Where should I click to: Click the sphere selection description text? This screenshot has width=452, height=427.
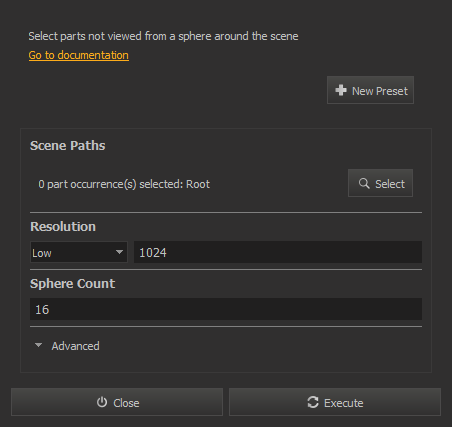[163, 36]
